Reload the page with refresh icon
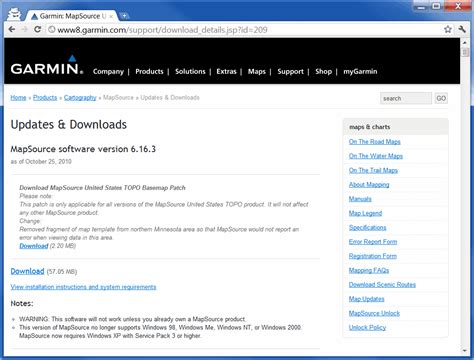 pos(38,29)
